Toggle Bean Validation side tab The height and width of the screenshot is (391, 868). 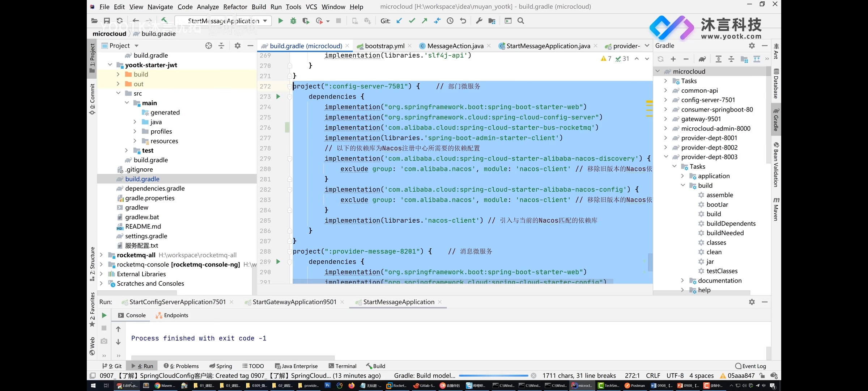pyautogui.click(x=776, y=165)
